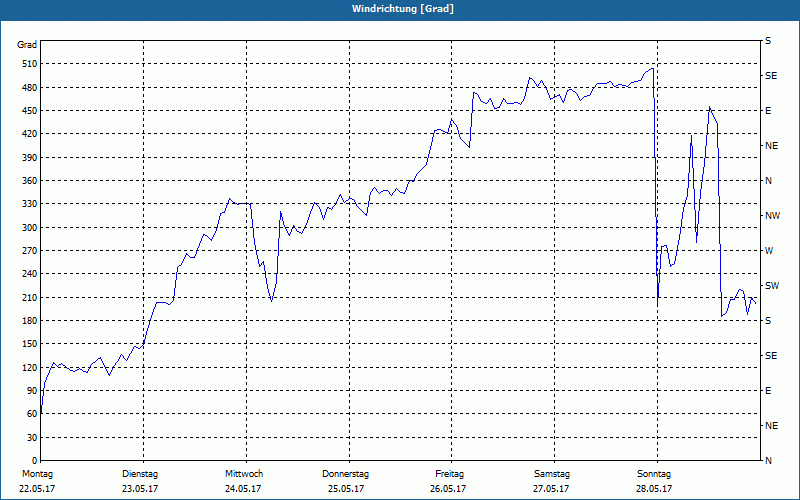The image size is (800, 500).
Task: Click the "N" compass label level with 360
Action: 768,181
